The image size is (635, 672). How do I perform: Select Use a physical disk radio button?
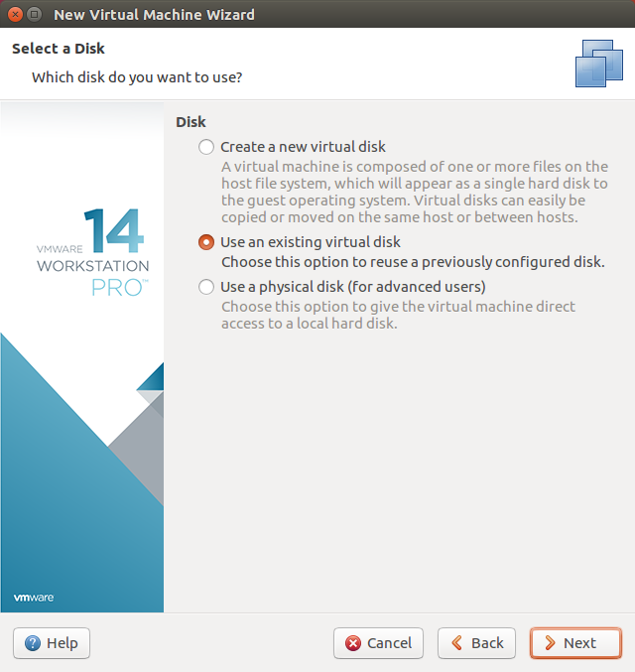pyautogui.click(x=206, y=287)
